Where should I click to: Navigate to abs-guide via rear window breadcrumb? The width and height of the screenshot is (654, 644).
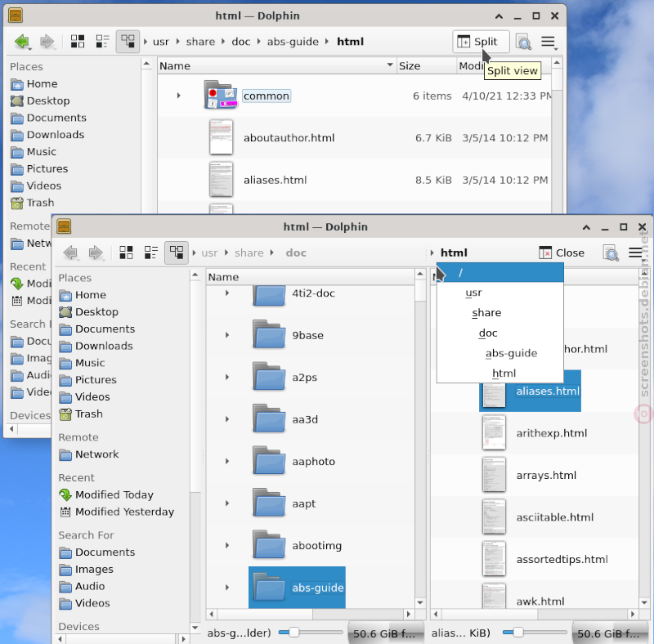(293, 42)
